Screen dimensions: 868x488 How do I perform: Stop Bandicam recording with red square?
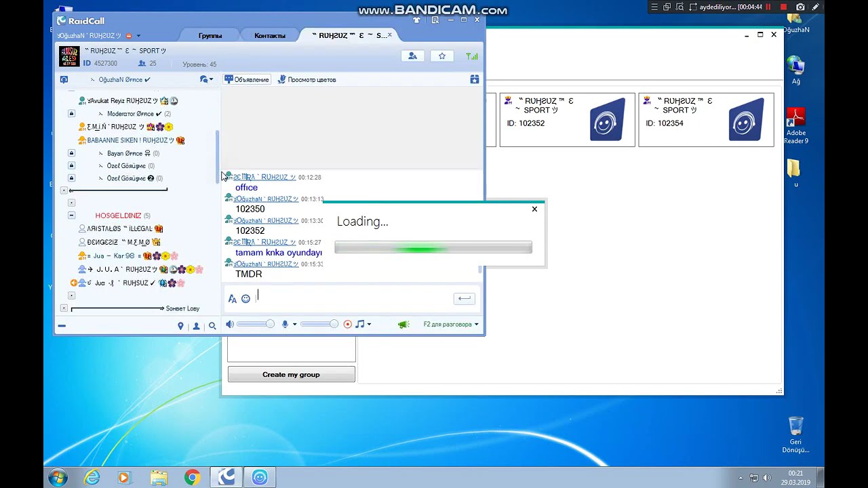pyautogui.click(x=783, y=7)
